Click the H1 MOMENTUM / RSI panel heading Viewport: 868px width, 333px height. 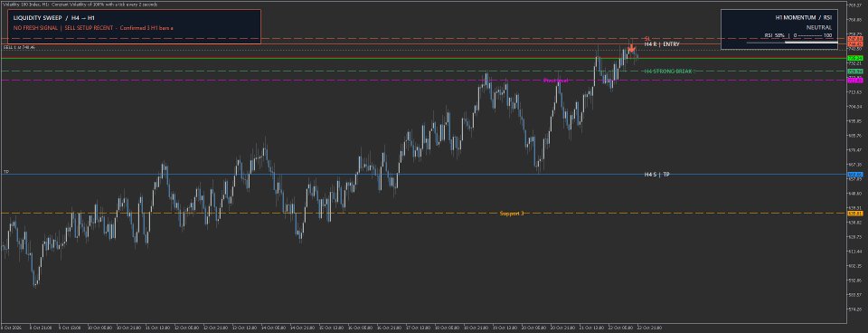[804, 18]
